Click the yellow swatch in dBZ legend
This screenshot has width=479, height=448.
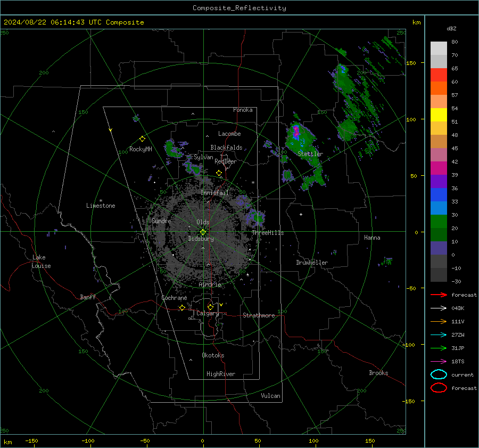pyautogui.click(x=439, y=115)
